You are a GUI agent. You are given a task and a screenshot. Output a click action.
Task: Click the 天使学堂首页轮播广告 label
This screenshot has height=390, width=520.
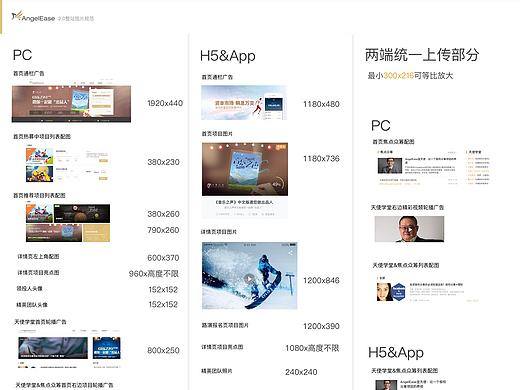coord(40,322)
